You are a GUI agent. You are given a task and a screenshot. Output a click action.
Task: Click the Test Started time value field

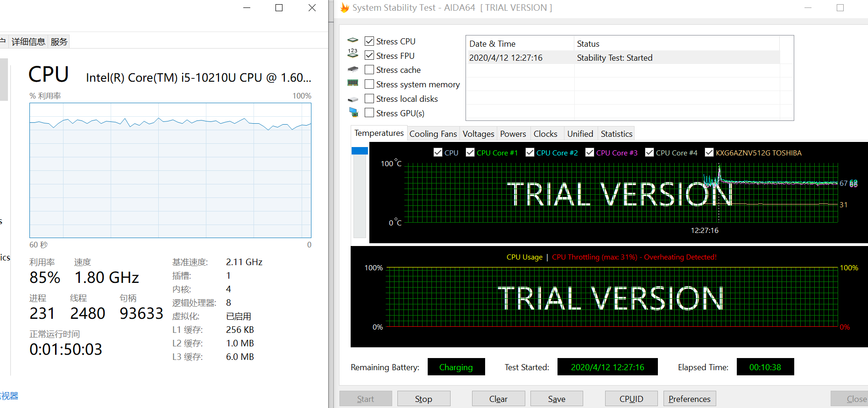pyautogui.click(x=607, y=367)
